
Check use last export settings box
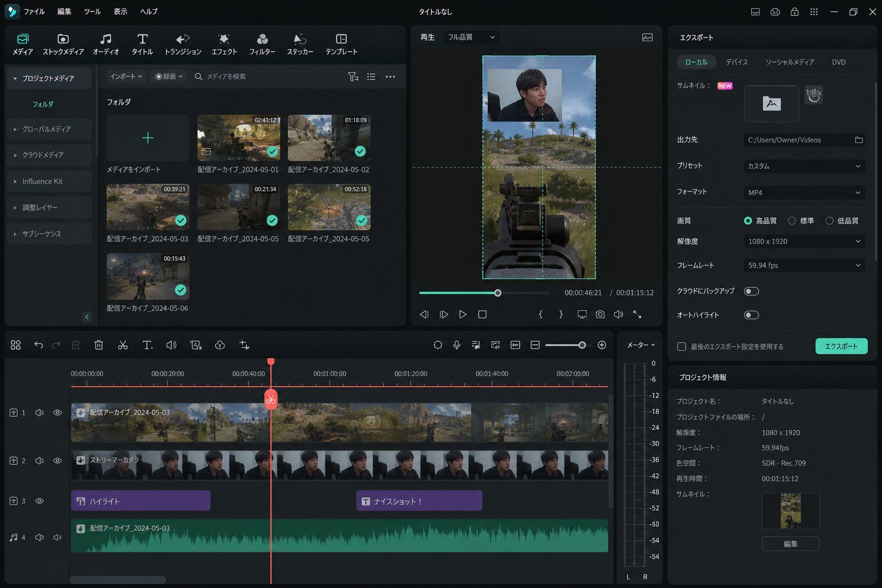click(682, 347)
